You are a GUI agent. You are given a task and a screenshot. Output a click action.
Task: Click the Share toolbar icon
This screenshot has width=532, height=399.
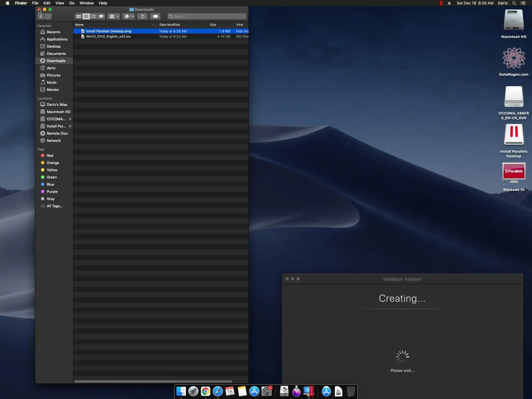pos(142,16)
